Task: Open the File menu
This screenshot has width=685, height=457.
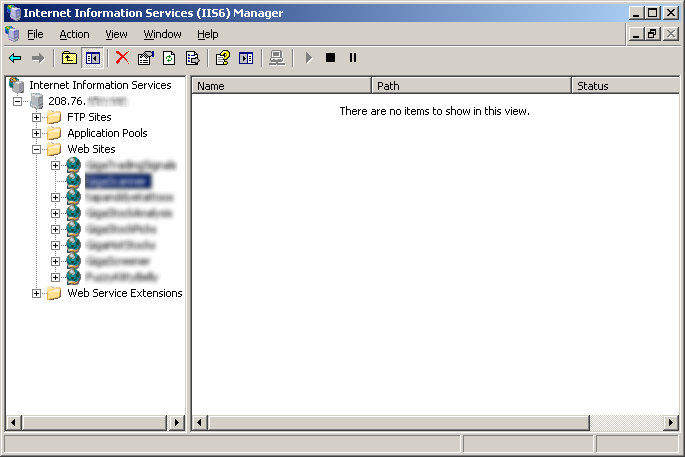Action: pyautogui.click(x=35, y=34)
